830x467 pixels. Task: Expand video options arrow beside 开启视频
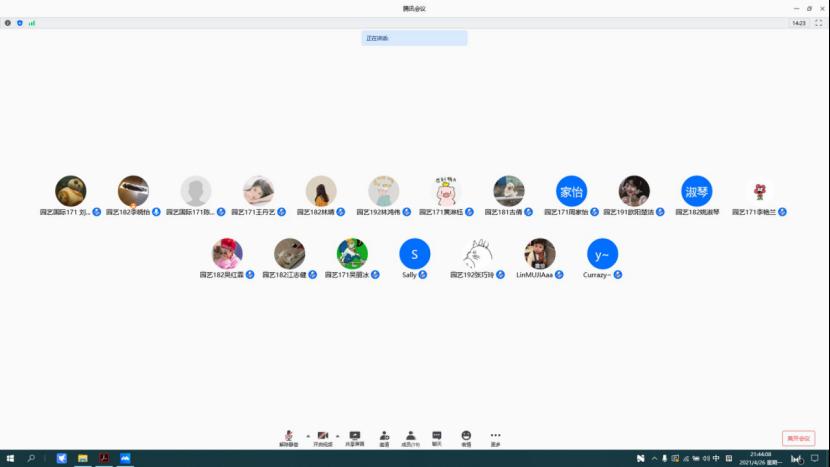338,436
